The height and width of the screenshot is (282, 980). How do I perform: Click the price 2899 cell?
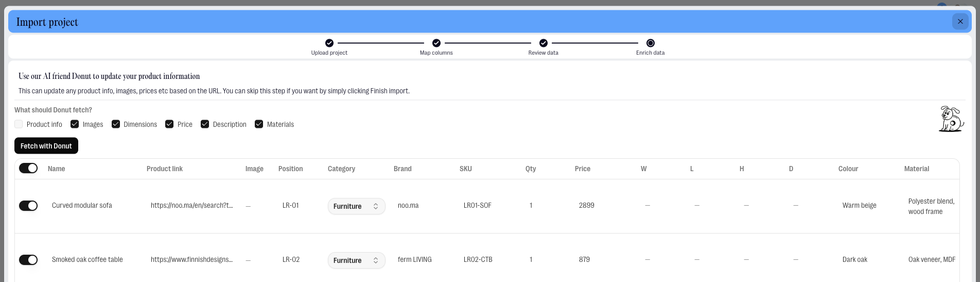pos(587,205)
